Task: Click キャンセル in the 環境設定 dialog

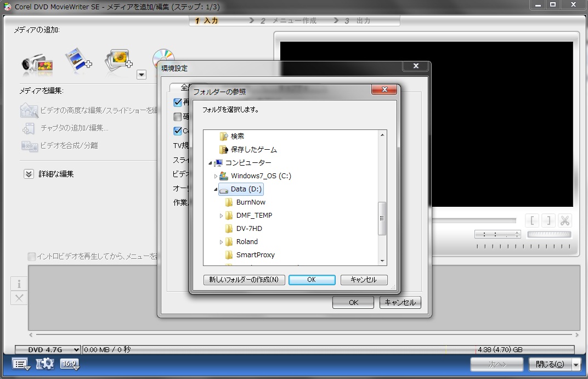Action: tap(400, 303)
